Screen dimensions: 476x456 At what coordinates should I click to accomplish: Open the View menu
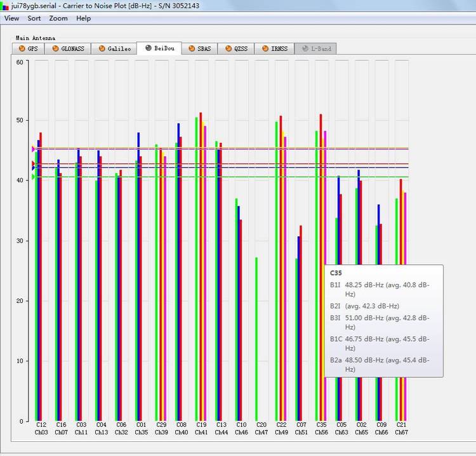11,18
